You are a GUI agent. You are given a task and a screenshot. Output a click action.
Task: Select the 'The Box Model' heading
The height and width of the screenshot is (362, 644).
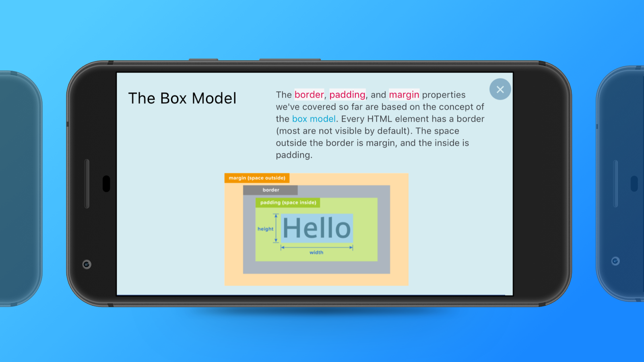[182, 99]
